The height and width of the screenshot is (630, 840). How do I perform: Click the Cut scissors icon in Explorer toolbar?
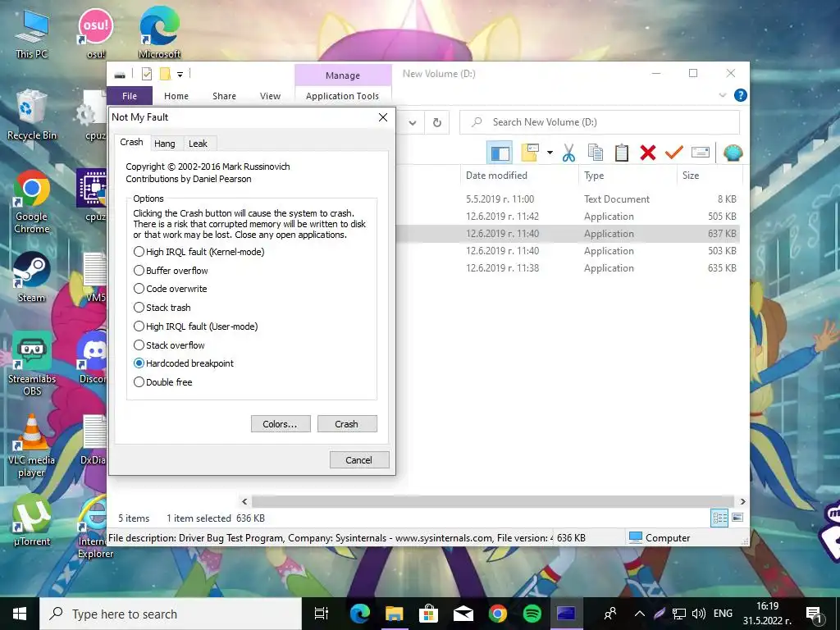click(x=568, y=153)
